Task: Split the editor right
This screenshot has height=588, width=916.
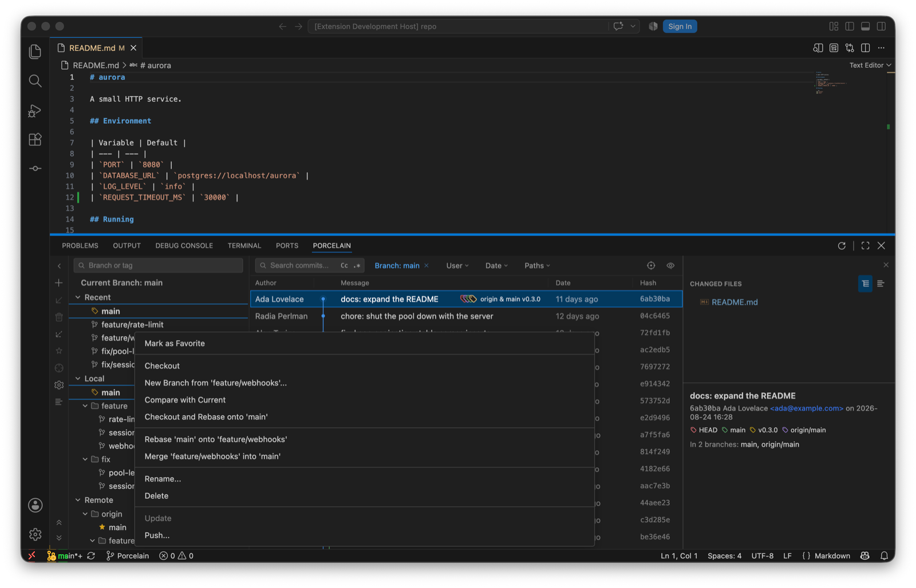Action: 865,48
